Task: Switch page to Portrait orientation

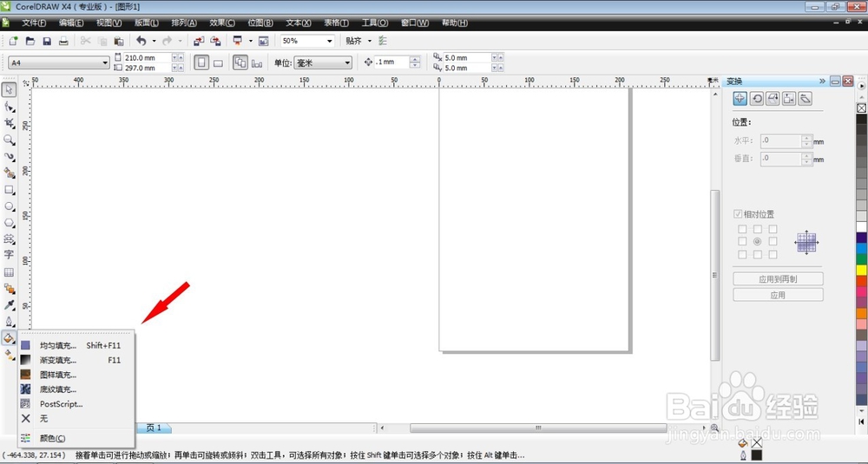Action: point(201,62)
